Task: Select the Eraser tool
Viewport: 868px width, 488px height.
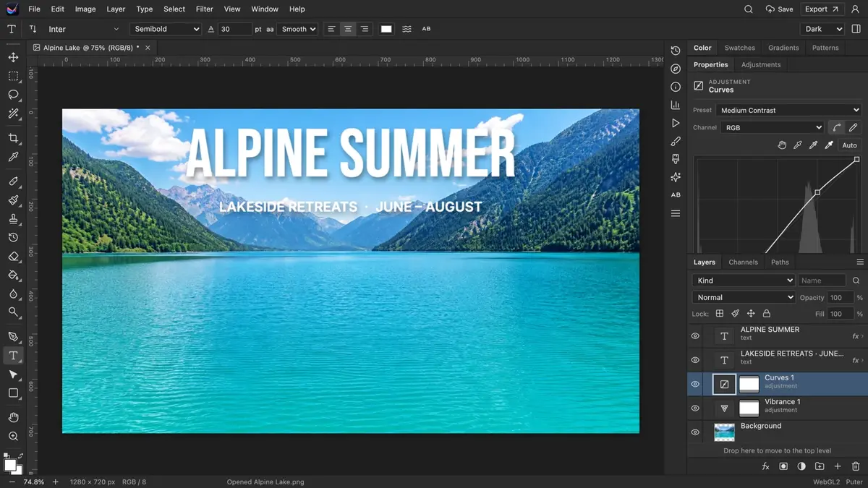Action: click(13, 257)
